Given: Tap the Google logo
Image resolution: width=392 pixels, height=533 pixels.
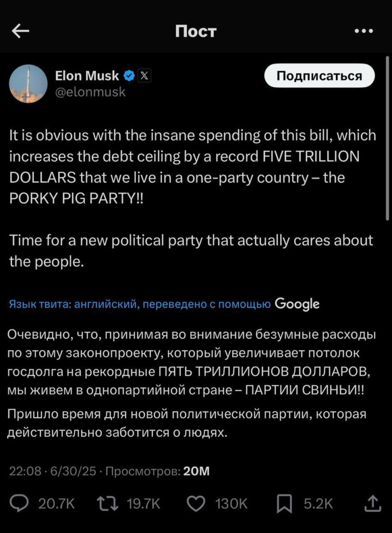Looking at the screenshot, I should point(297,303).
